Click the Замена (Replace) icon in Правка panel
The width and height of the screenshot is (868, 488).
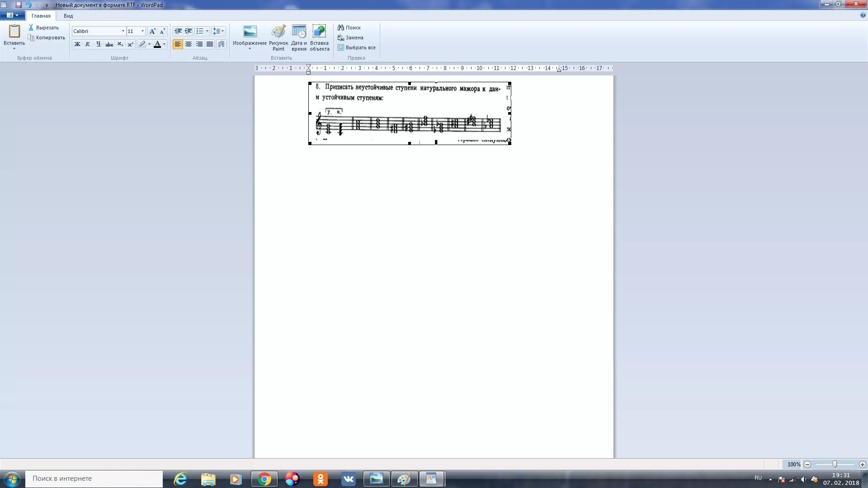pos(352,37)
